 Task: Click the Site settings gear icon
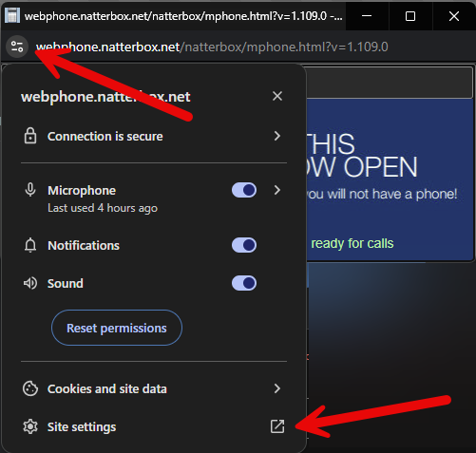[x=30, y=426]
